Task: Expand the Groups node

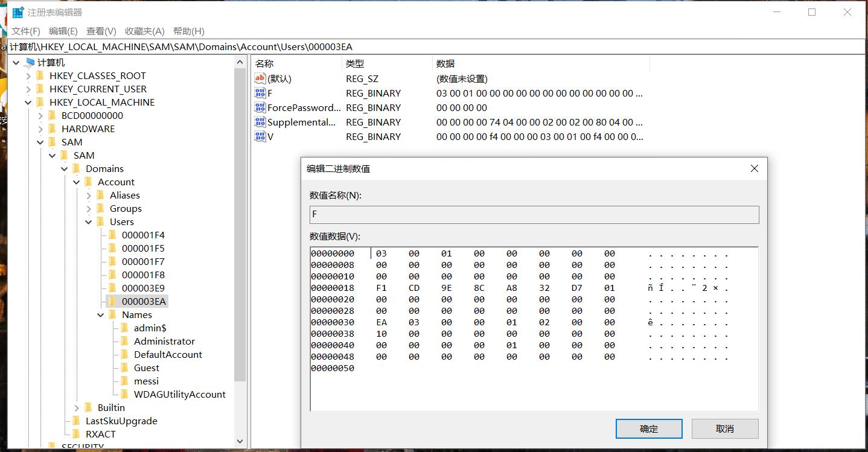Action: (x=89, y=208)
